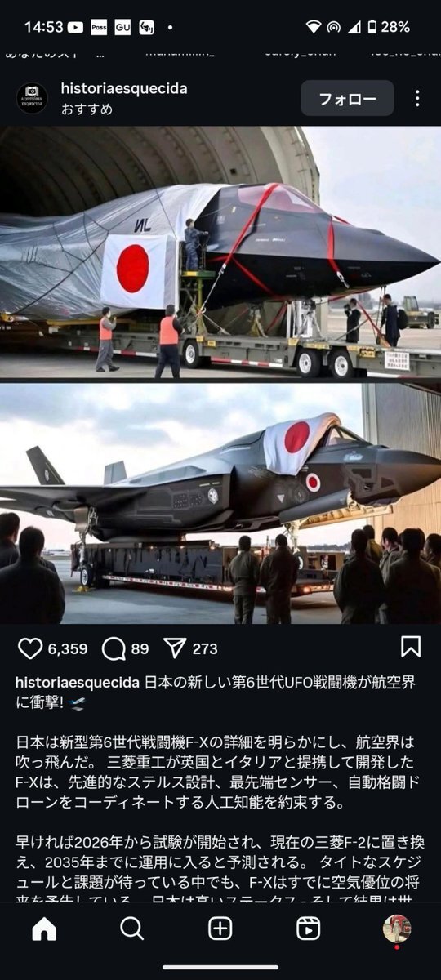The width and height of the screenshot is (441, 980).
Task: Tap historiaesquecida username in header
Action: (x=124, y=89)
